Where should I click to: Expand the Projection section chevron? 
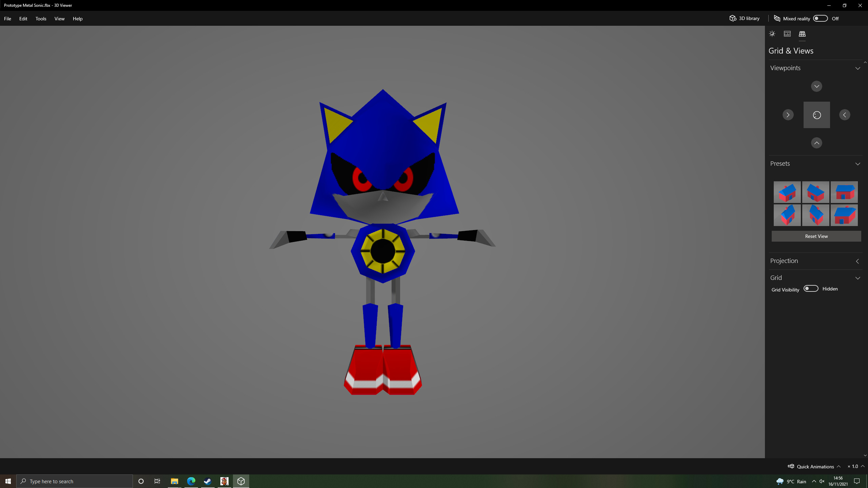pyautogui.click(x=858, y=261)
